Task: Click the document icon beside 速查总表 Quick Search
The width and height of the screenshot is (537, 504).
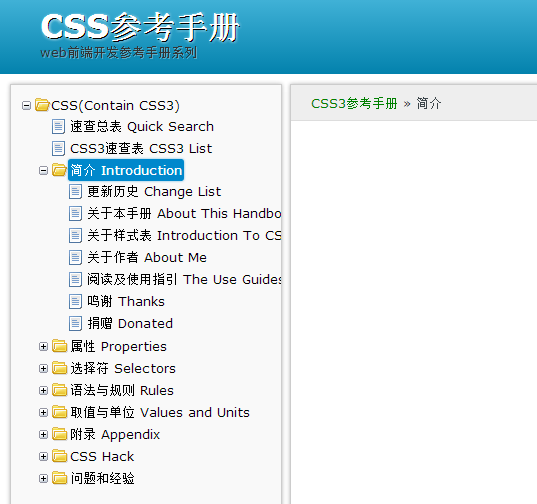Action: click(x=58, y=126)
